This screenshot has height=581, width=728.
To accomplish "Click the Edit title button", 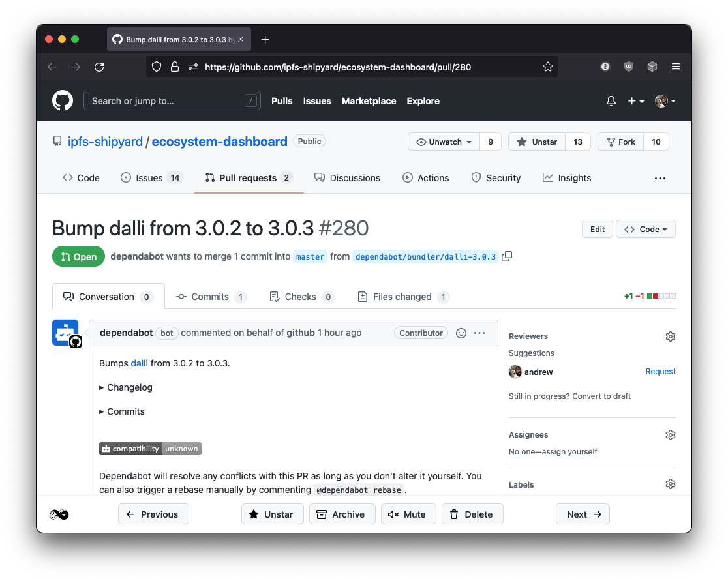I will pos(597,230).
